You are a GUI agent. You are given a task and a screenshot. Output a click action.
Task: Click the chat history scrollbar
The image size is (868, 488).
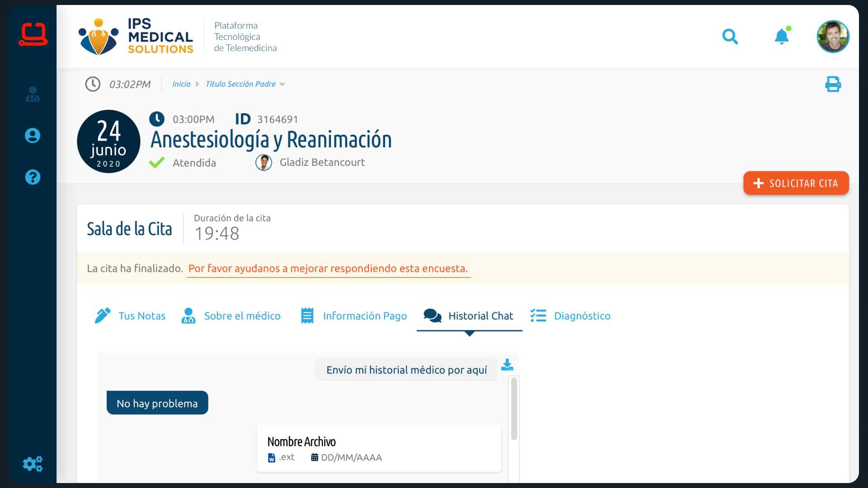tap(514, 409)
